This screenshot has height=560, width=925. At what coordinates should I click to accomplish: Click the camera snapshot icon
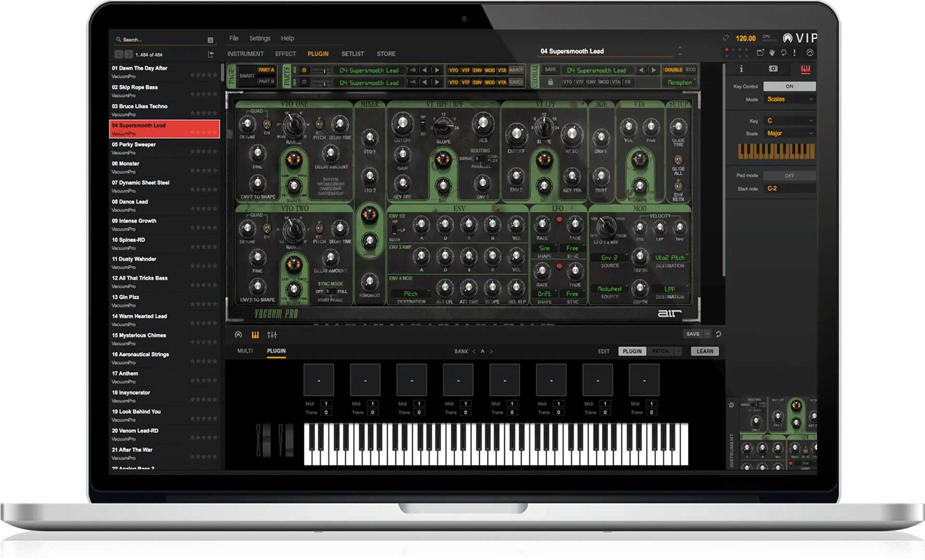point(773,69)
